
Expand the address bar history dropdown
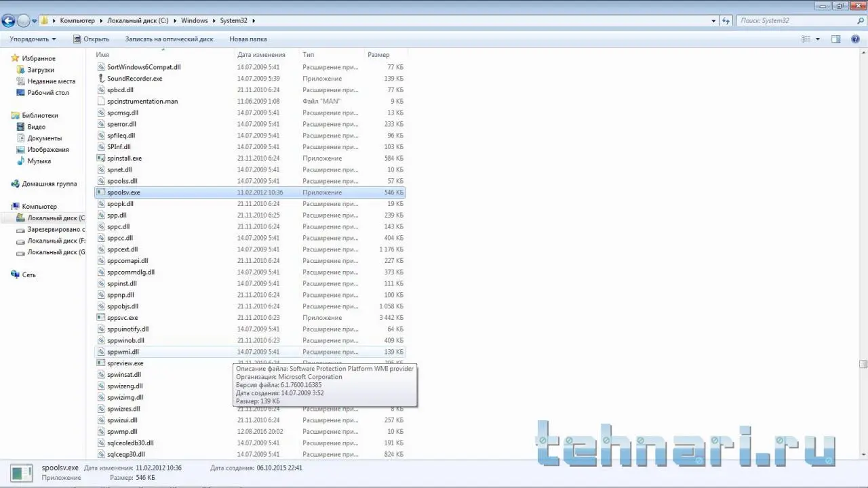click(713, 21)
